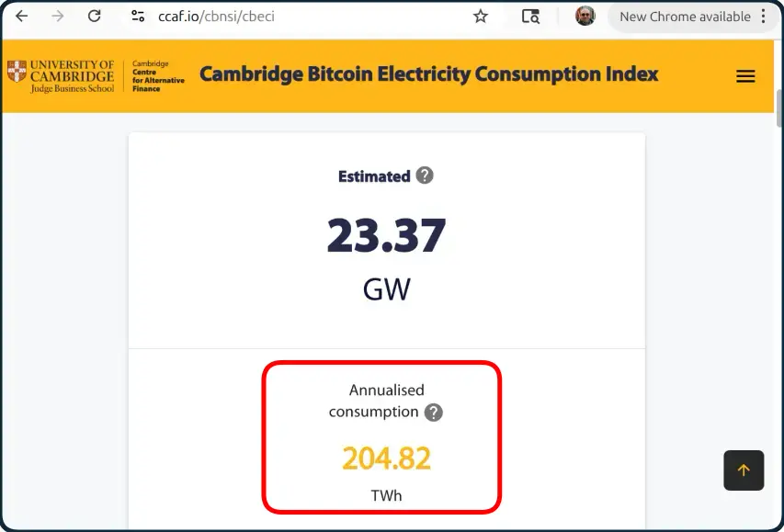Open site information icon beside URL

pyautogui.click(x=138, y=17)
